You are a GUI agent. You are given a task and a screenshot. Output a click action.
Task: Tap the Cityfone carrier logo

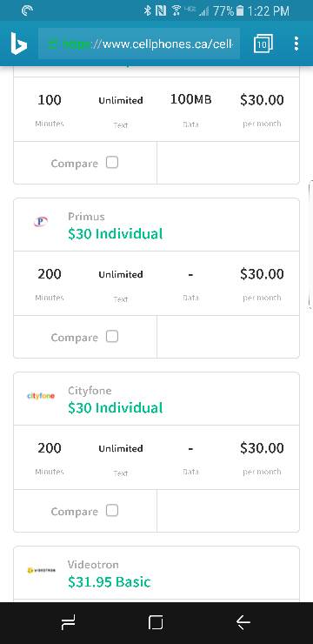tap(41, 396)
